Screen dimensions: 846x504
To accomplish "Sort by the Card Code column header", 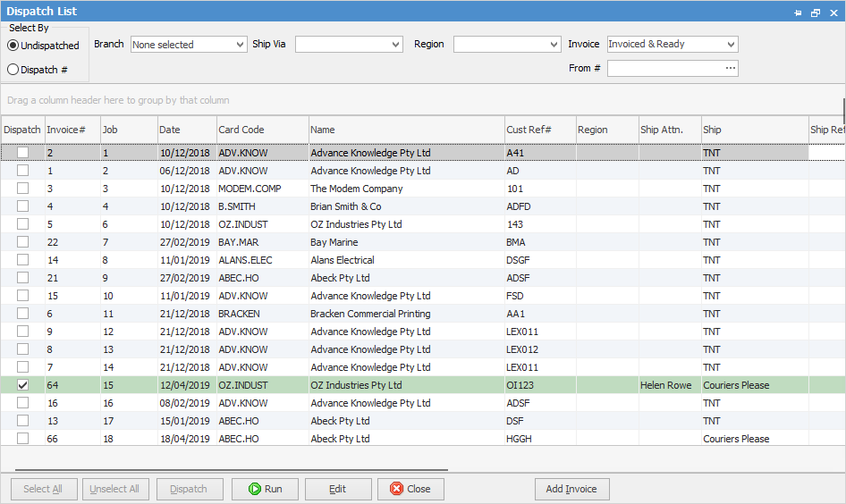I will 261,130.
